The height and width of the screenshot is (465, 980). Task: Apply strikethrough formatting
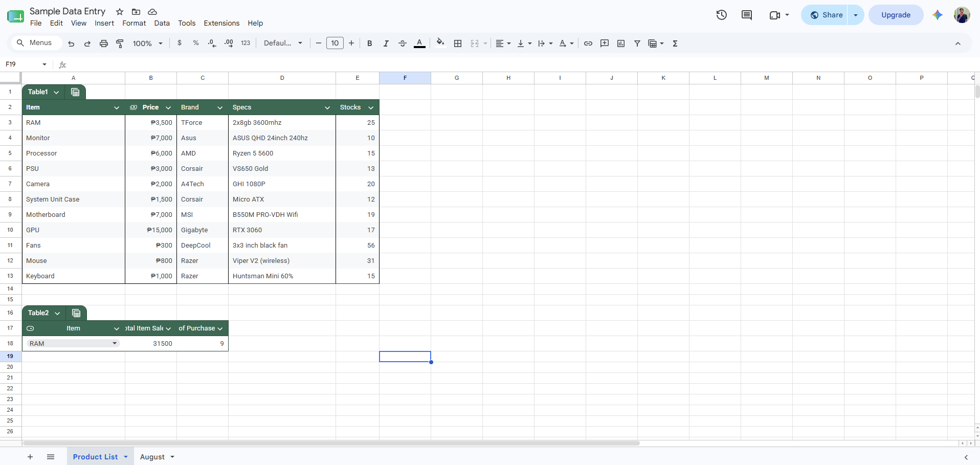click(x=403, y=43)
